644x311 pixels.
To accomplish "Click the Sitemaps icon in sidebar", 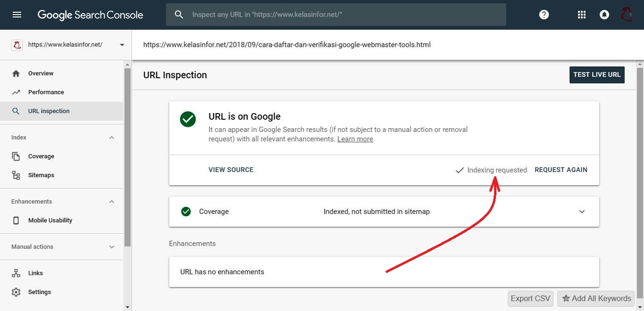I will 16,175.
